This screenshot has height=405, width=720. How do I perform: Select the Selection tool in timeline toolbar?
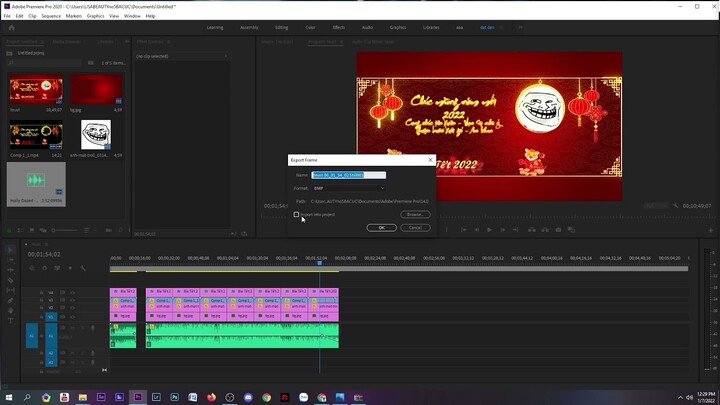tap(11, 250)
